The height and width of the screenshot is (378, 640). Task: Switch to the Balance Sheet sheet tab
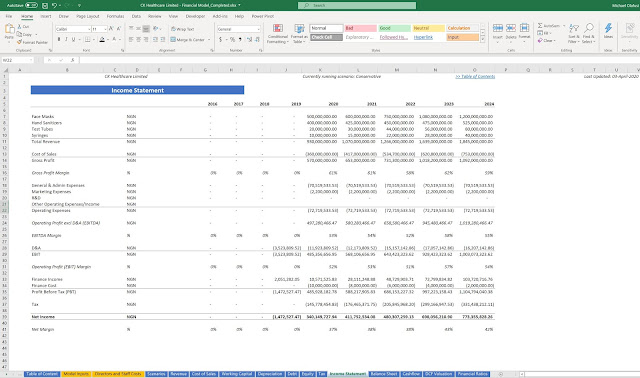click(x=384, y=374)
